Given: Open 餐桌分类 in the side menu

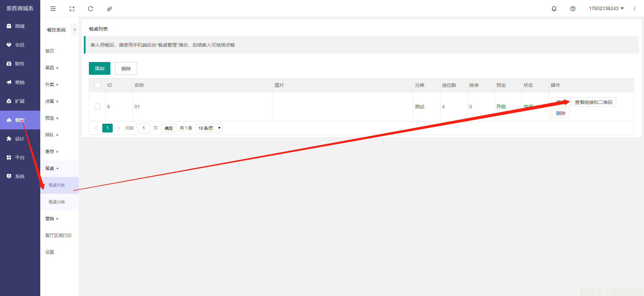Looking at the screenshot, I should pos(57,202).
